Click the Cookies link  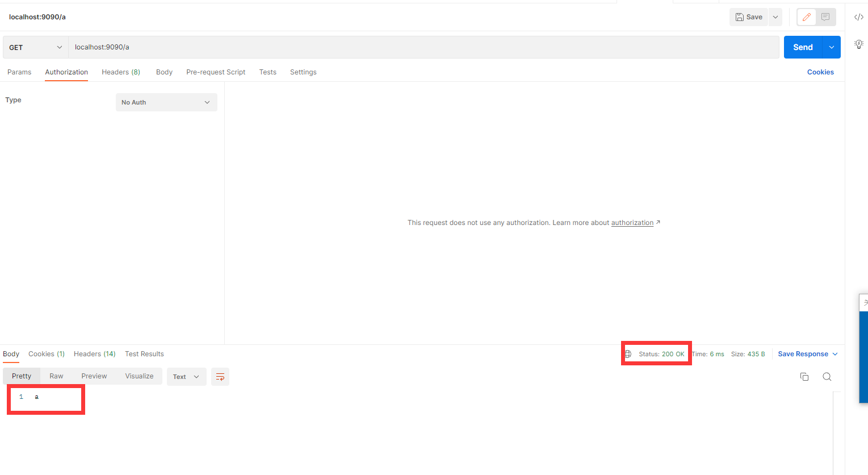[x=820, y=72]
